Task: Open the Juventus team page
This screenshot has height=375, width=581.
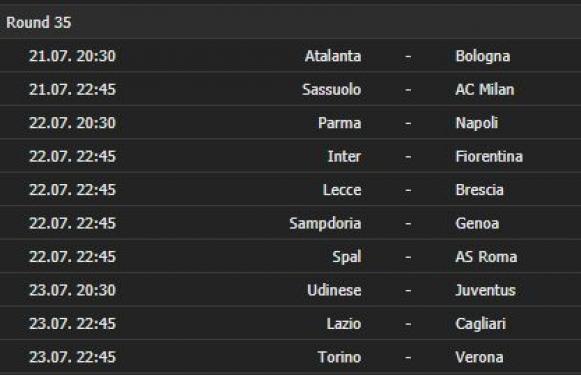Action: [x=485, y=290]
